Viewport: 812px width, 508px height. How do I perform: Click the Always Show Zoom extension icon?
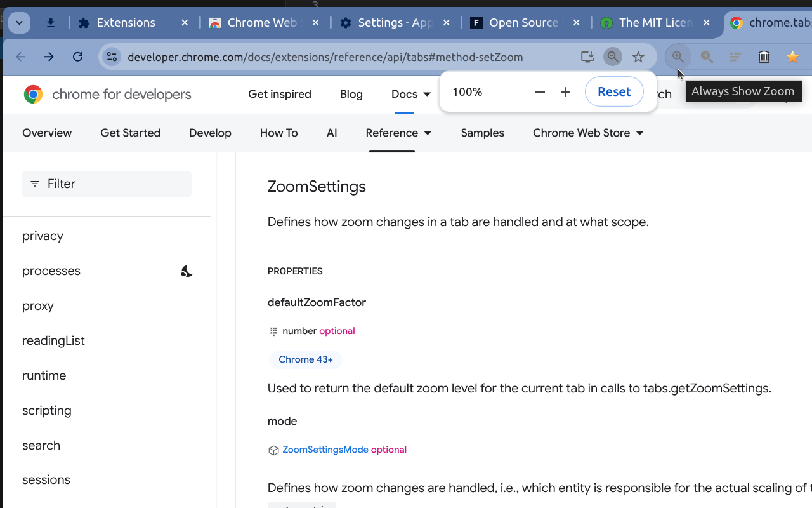click(x=678, y=57)
